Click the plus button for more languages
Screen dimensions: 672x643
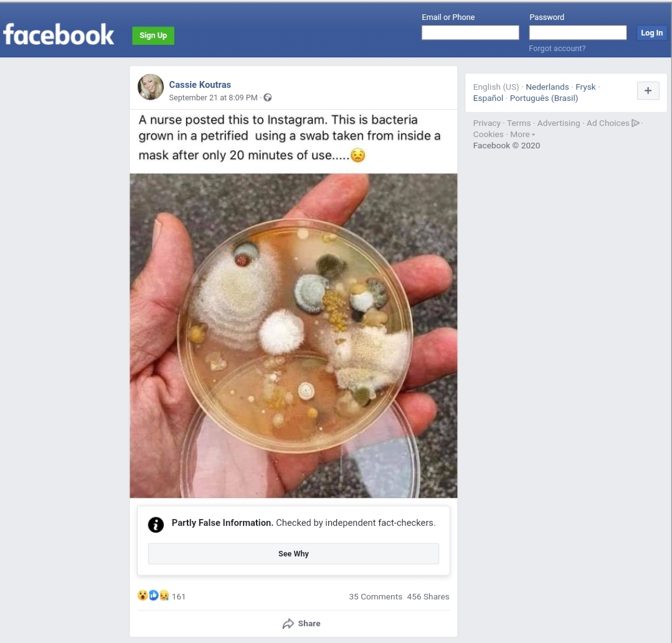click(x=648, y=91)
